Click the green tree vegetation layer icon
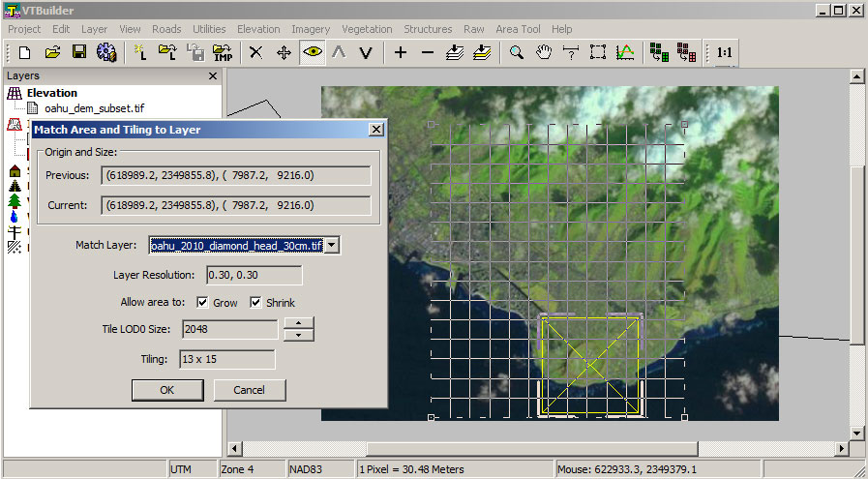This screenshot has height=479, width=868. [15, 200]
